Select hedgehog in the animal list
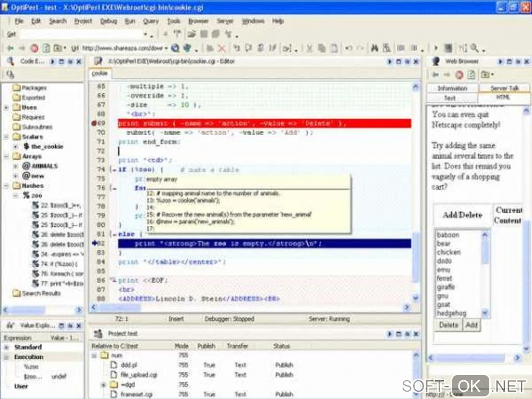 coord(451,313)
